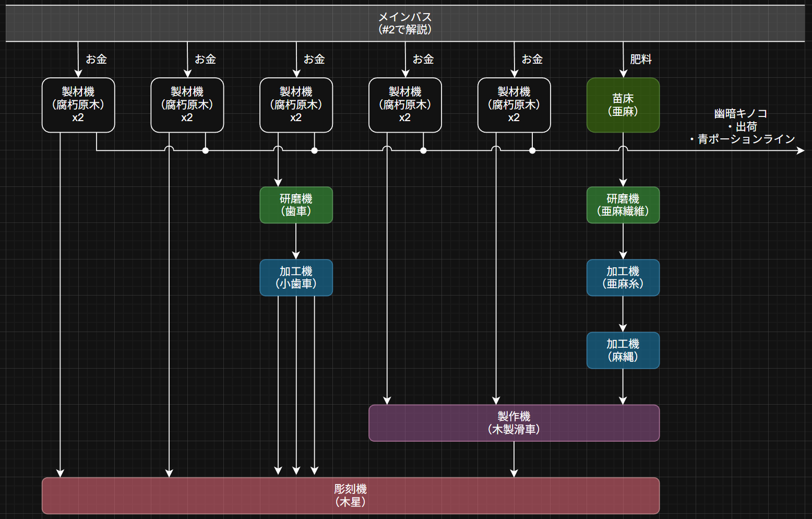This screenshot has height=519, width=812.
Task: Click the arrowhead entering 製作機 from 加工機（麻縄）
Action: 623,400
